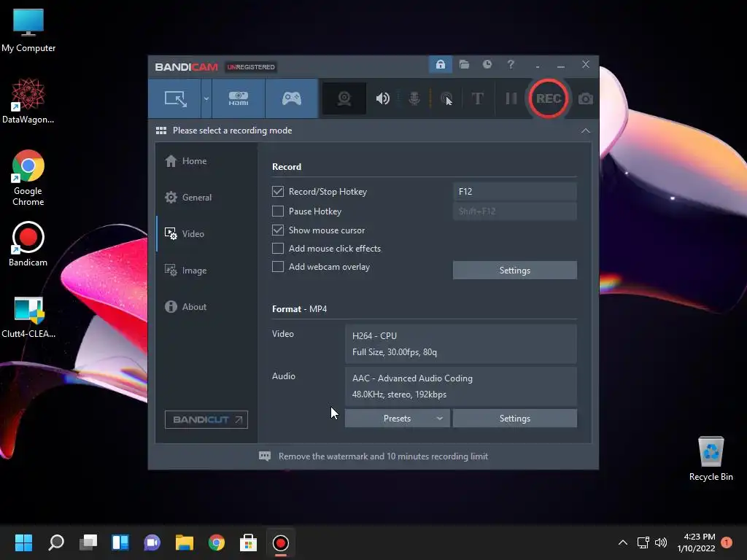This screenshot has width=747, height=560.
Task: Open File Explorer from taskbar
Action: tap(185, 542)
